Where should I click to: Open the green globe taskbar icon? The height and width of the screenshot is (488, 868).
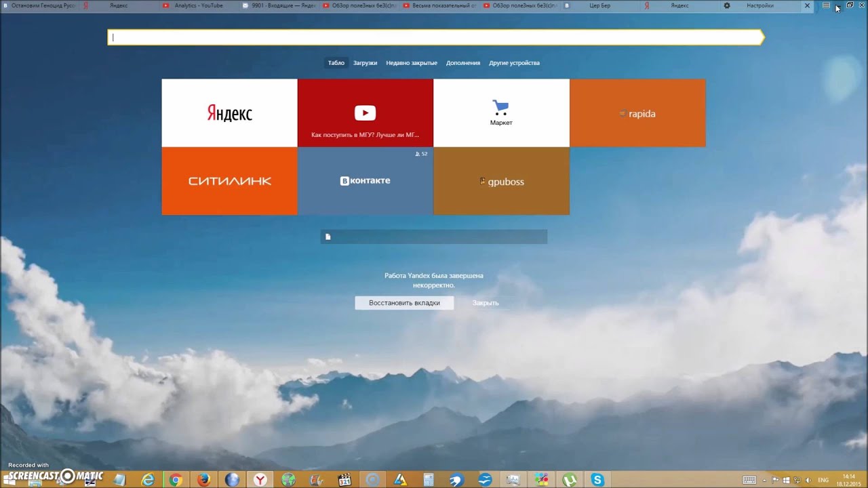click(x=288, y=480)
